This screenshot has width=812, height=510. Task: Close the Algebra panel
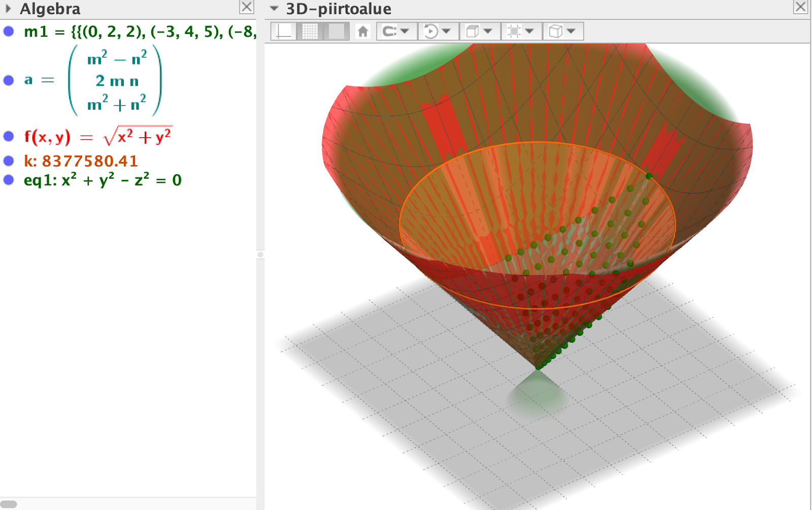247,7
